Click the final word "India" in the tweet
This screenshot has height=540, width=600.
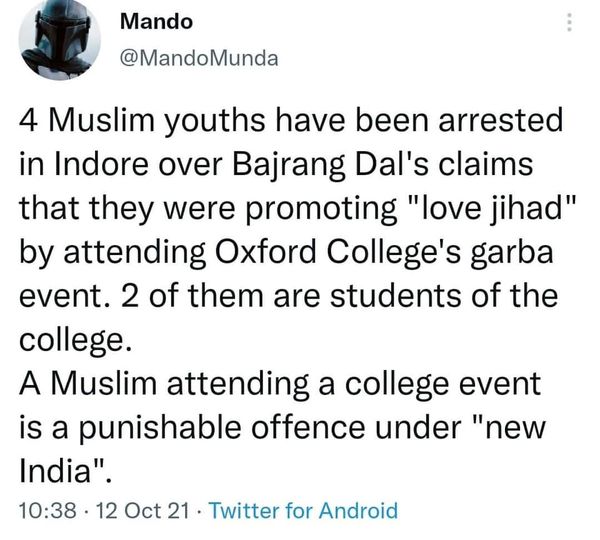pyautogui.click(x=60, y=469)
